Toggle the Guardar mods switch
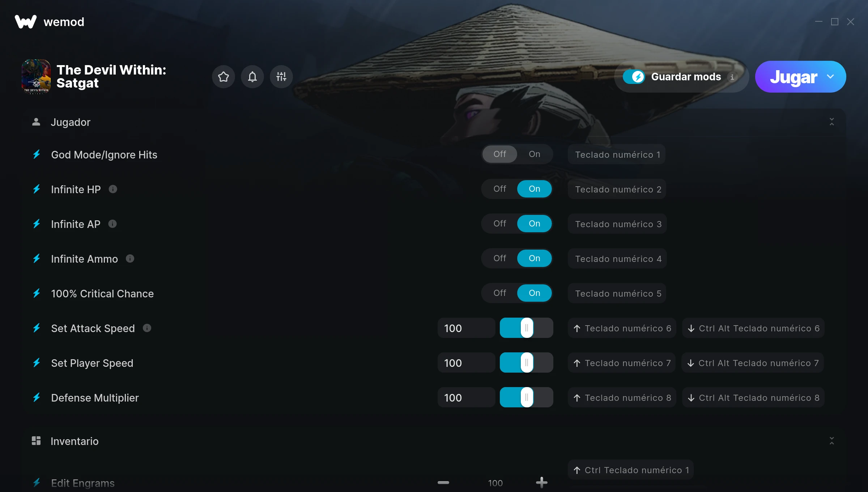This screenshot has height=492, width=868. (x=634, y=77)
